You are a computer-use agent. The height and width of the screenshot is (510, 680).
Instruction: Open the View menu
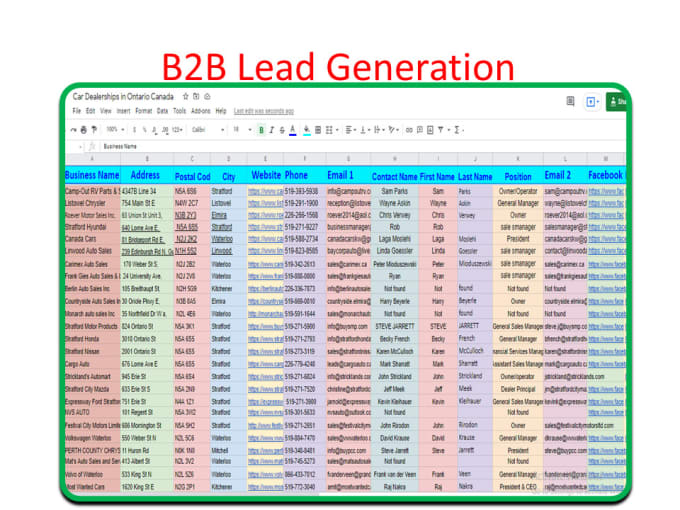(106, 111)
